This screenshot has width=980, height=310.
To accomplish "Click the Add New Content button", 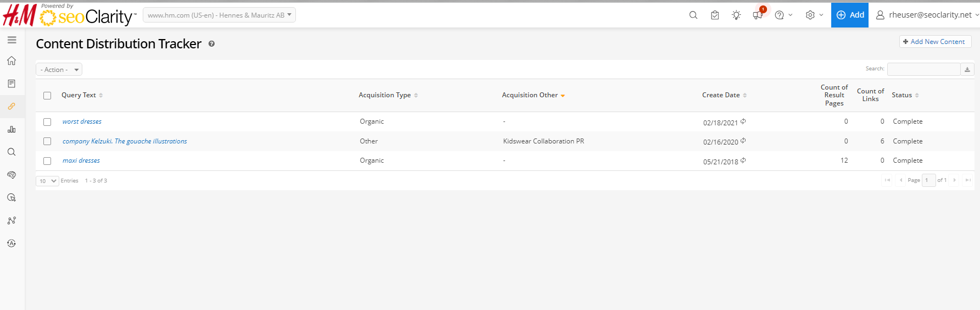I will point(935,42).
